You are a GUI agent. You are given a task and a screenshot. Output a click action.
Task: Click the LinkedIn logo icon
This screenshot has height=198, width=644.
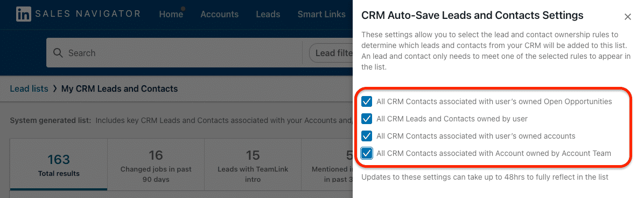tap(23, 14)
